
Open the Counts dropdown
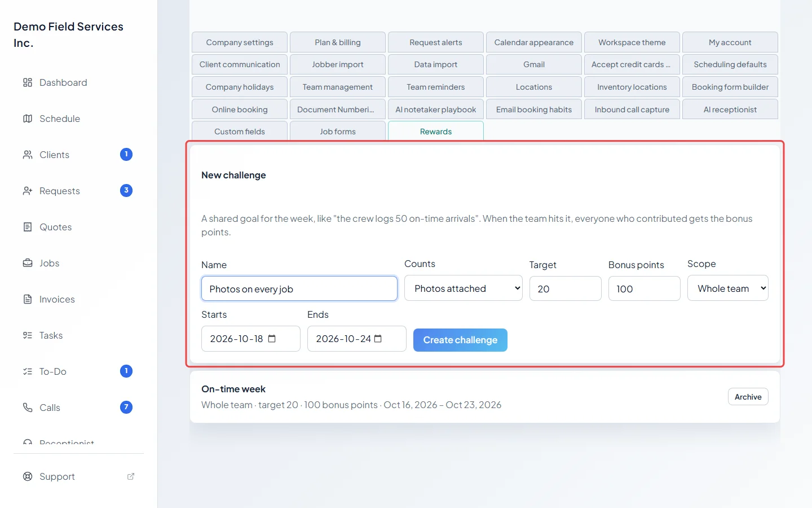coord(464,288)
